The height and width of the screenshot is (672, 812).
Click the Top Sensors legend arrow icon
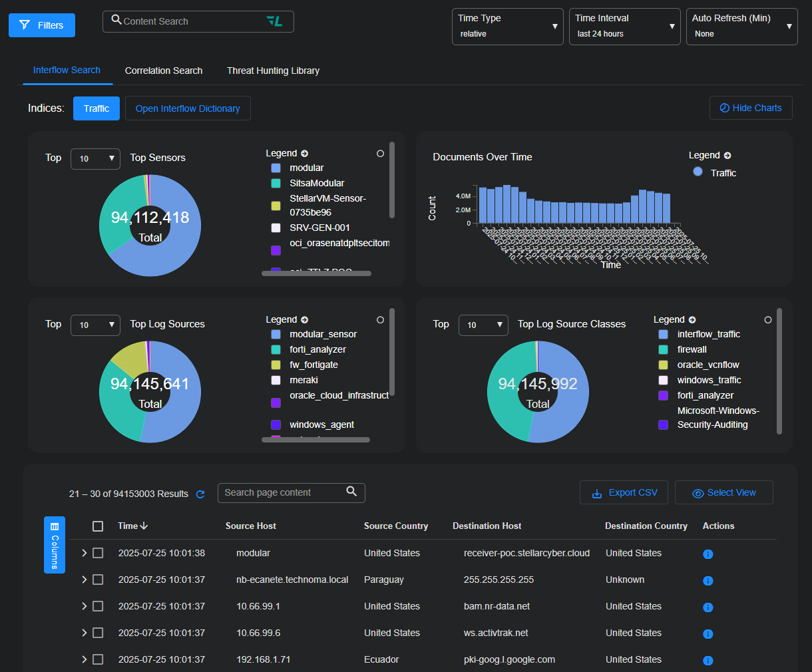click(305, 154)
